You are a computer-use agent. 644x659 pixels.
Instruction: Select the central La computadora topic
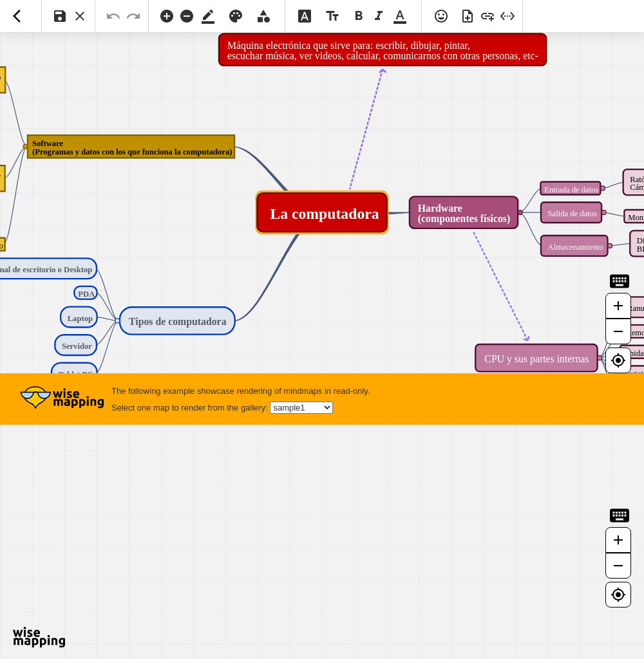click(x=322, y=212)
